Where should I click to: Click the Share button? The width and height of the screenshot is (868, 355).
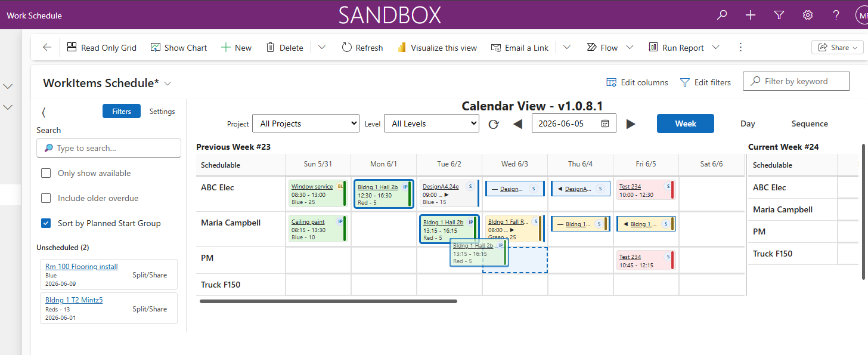pos(837,48)
